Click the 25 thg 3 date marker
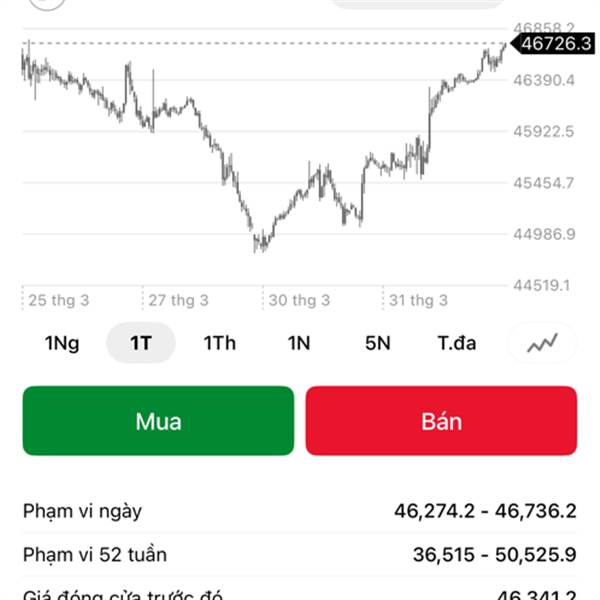Screen dimensions: 600x600 coord(58,300)
